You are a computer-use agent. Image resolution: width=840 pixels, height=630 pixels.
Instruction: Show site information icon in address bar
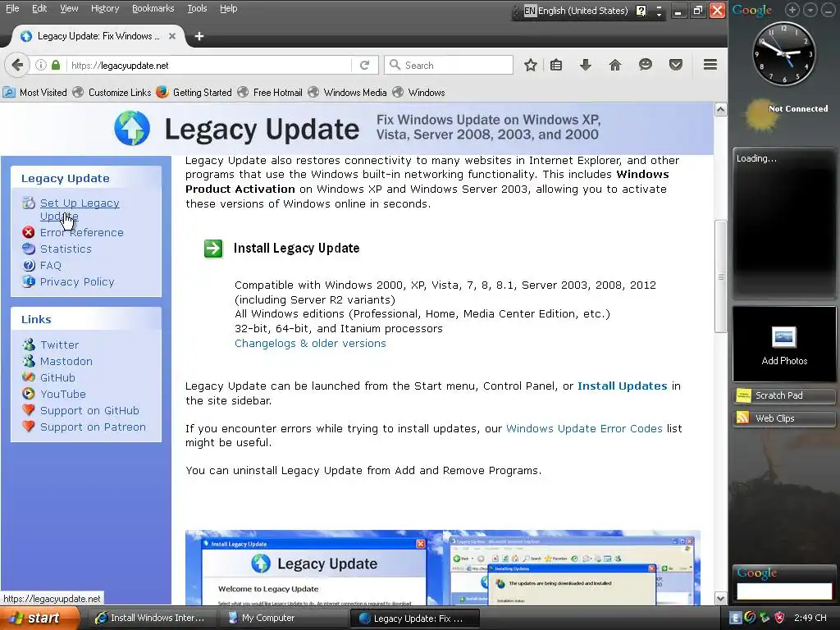41,66
